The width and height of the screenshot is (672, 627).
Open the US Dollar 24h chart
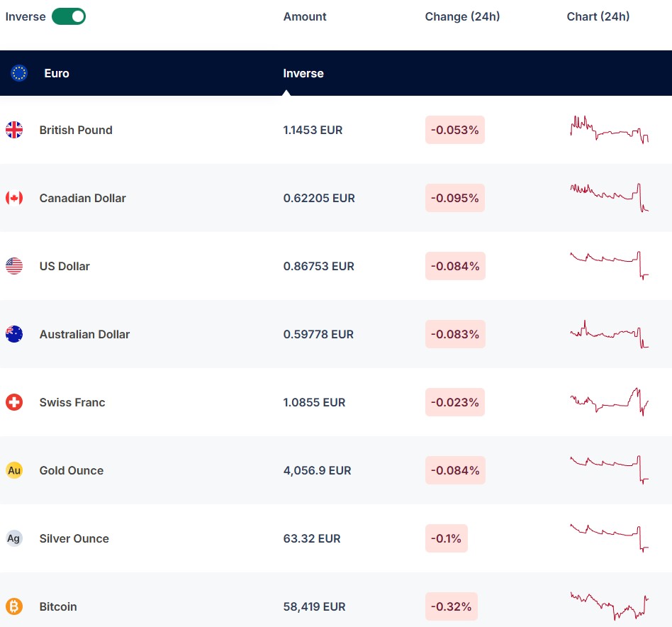(610, 265)
